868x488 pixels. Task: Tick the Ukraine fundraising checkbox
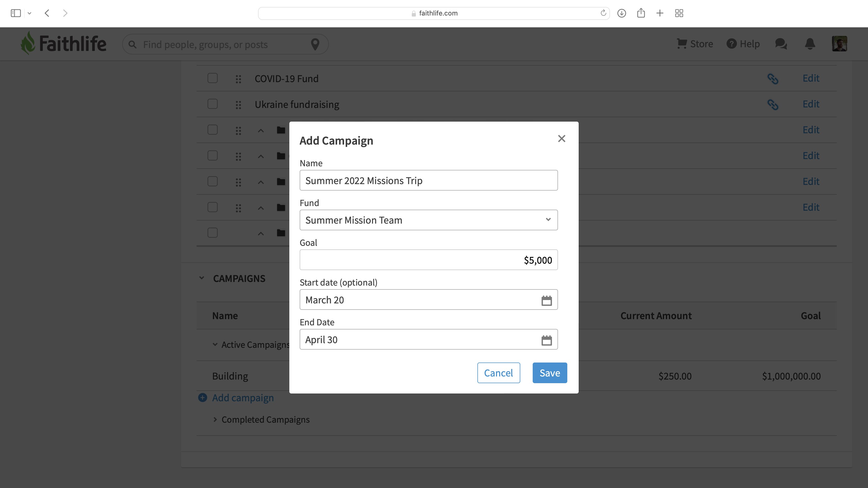coord(213,104)
